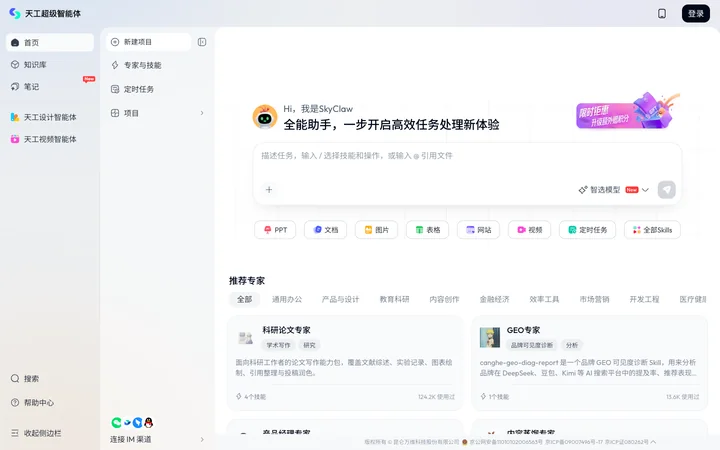Open the GEO专家 card title
The height and width of the screenshot is (450, 720).
(x=523, y=330)
